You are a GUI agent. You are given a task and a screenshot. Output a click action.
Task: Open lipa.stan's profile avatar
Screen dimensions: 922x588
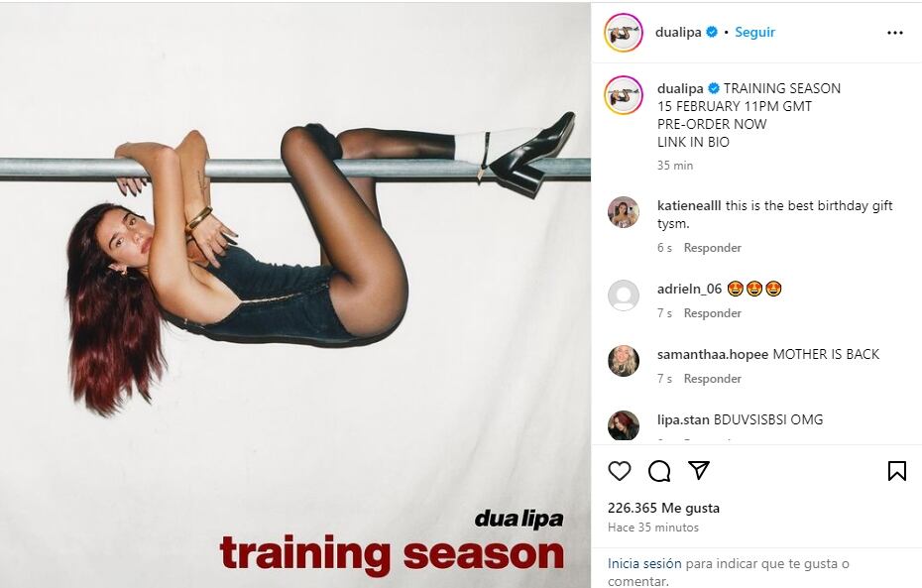tap(624, 425)
